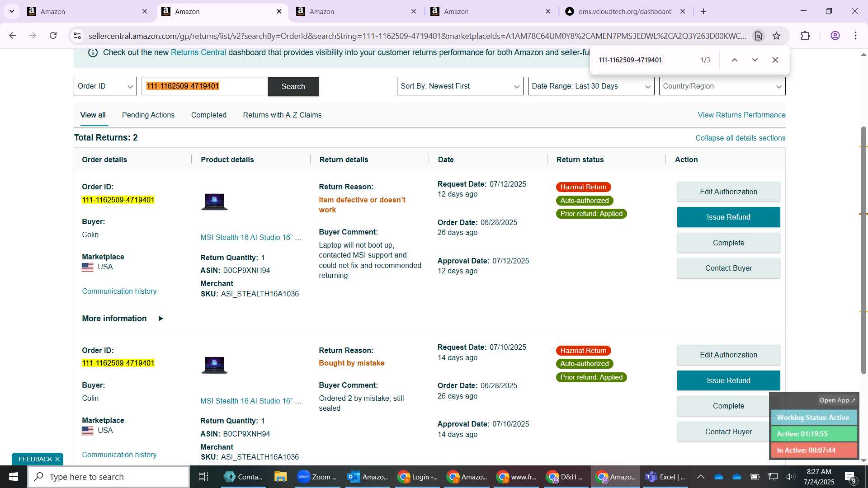Click the browser address bar URL
Screen dimensions: 868x488
[x=417, y=36]
